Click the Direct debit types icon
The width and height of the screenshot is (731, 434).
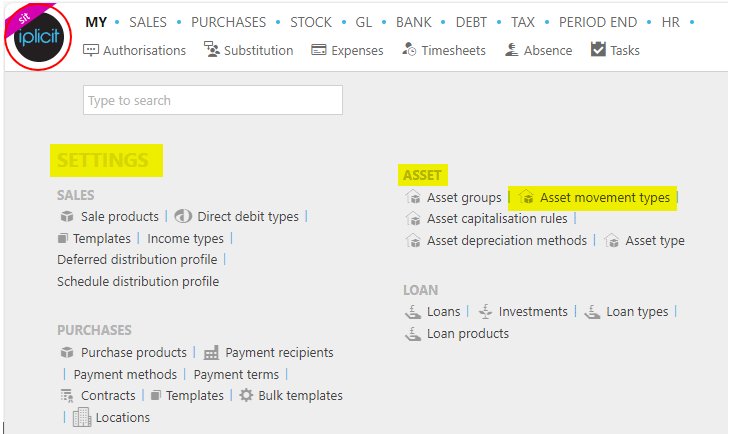(x=183, y=216)
